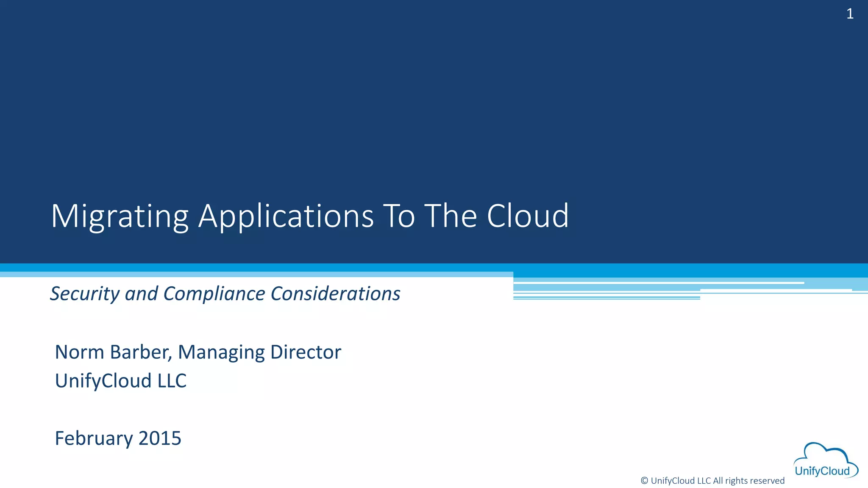The image size is (868, 488).
Task: Click the February 2015 date text
Action: tap(118, 438)
